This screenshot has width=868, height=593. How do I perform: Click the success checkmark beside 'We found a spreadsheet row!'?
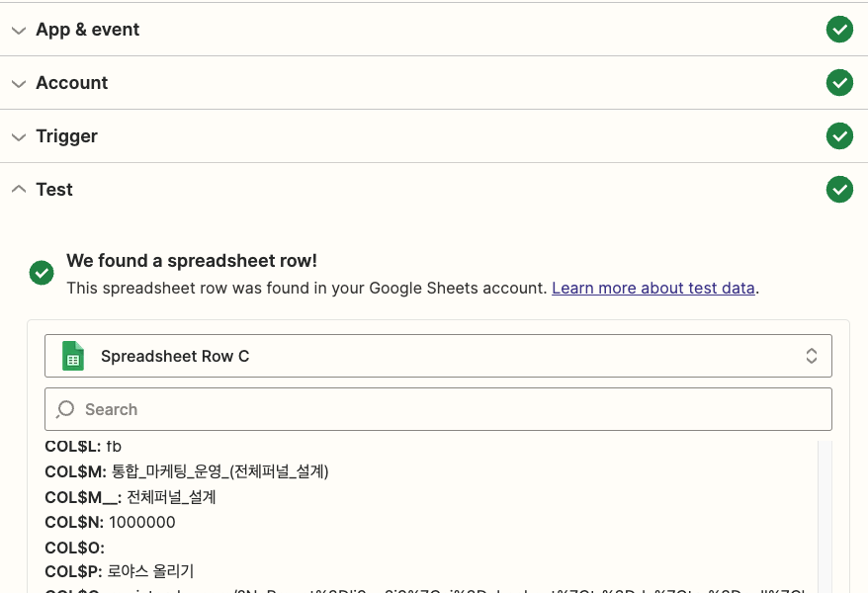[x=42, y=273]
